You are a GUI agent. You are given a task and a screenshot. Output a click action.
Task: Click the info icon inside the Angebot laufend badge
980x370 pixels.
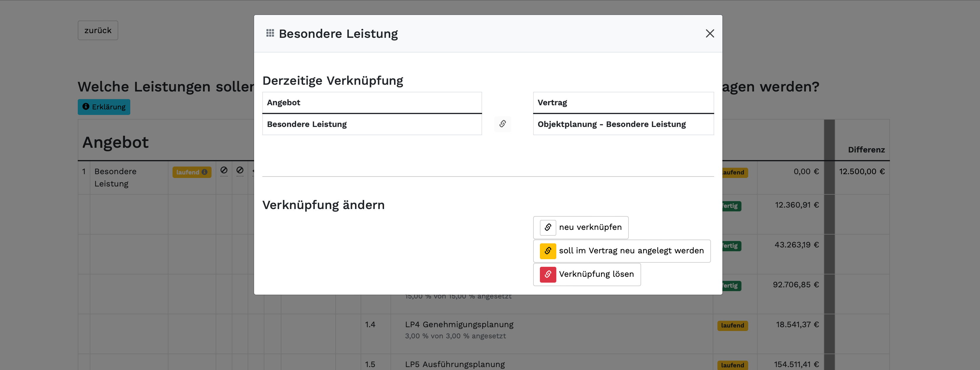tap(205, 172)
